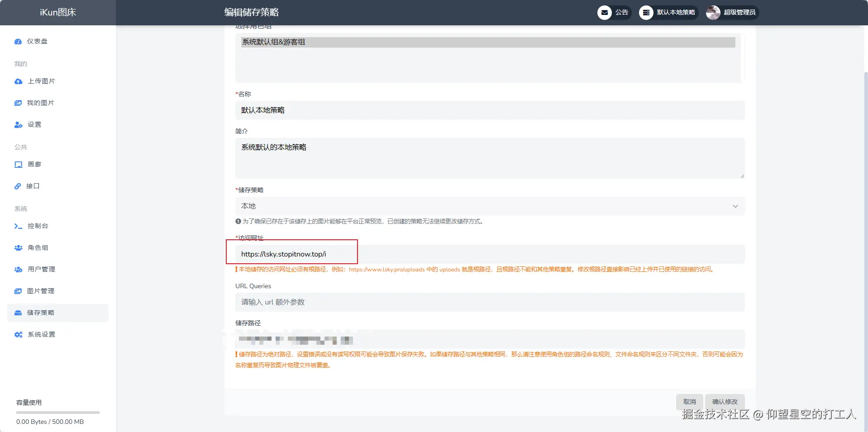The width and height of the screenshot is (868, 432).
Task: Click the 确认修改 confirm button
Action: click(725, 402)
